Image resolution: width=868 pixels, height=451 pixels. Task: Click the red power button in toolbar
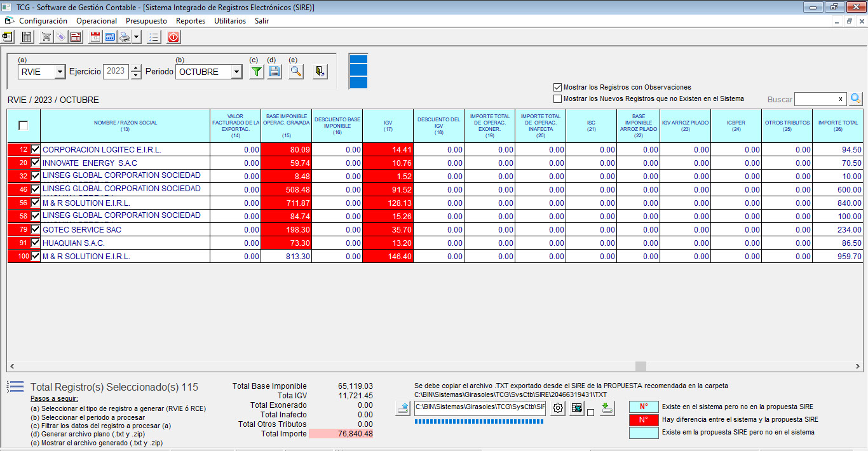coord(173,37)
